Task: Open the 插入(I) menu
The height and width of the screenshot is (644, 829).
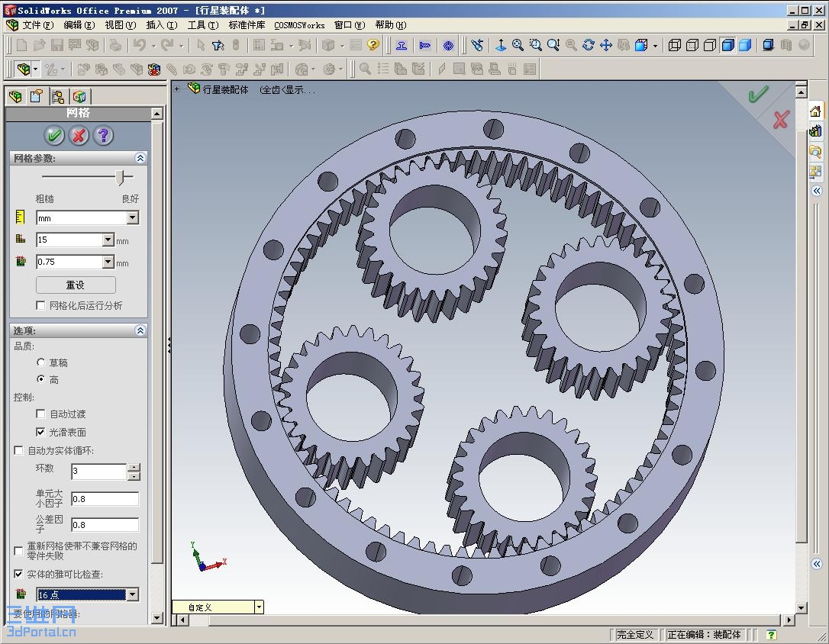Action: pos(162,25)
